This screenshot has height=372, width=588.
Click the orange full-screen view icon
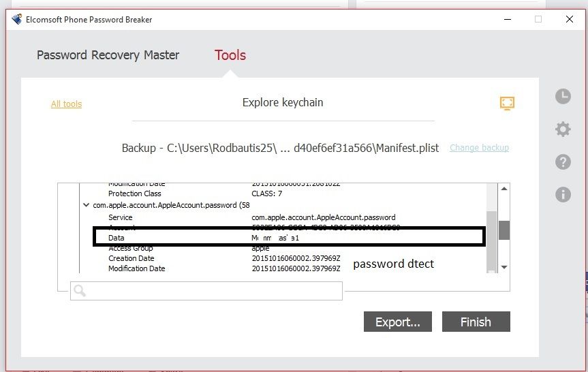(507, 103)
